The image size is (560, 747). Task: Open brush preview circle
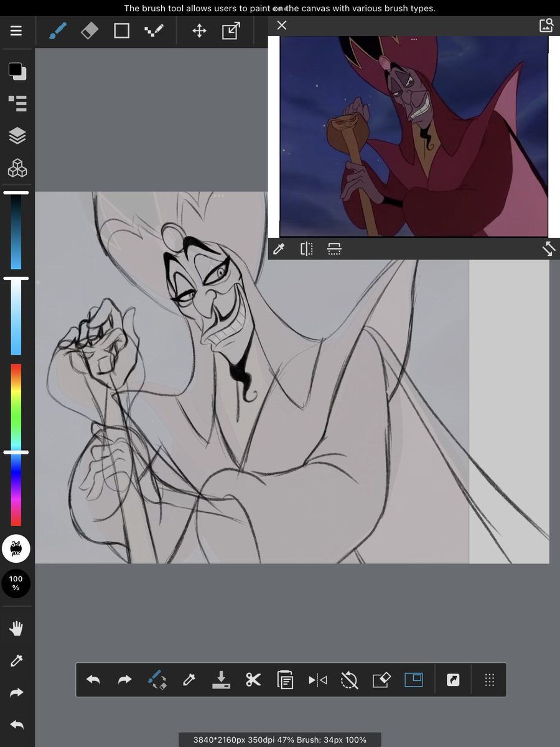coord(16,548)
